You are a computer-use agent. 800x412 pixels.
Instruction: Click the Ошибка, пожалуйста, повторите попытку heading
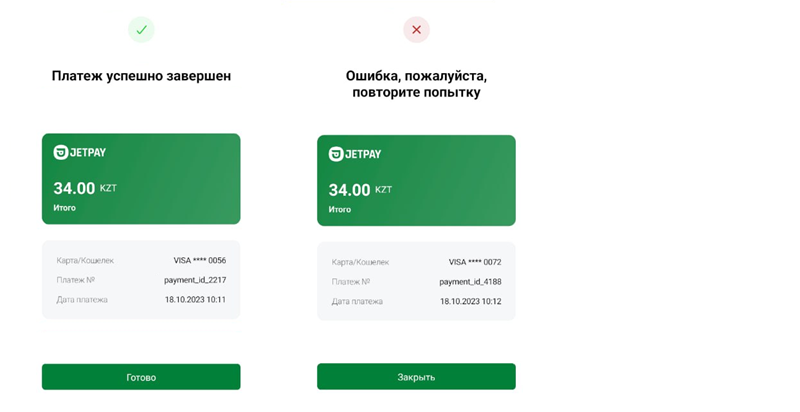pos(416,84)
